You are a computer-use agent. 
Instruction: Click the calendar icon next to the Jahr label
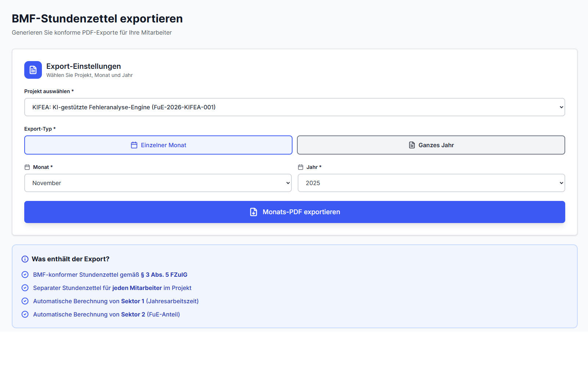pyautogui.click(x=301, y=167)
